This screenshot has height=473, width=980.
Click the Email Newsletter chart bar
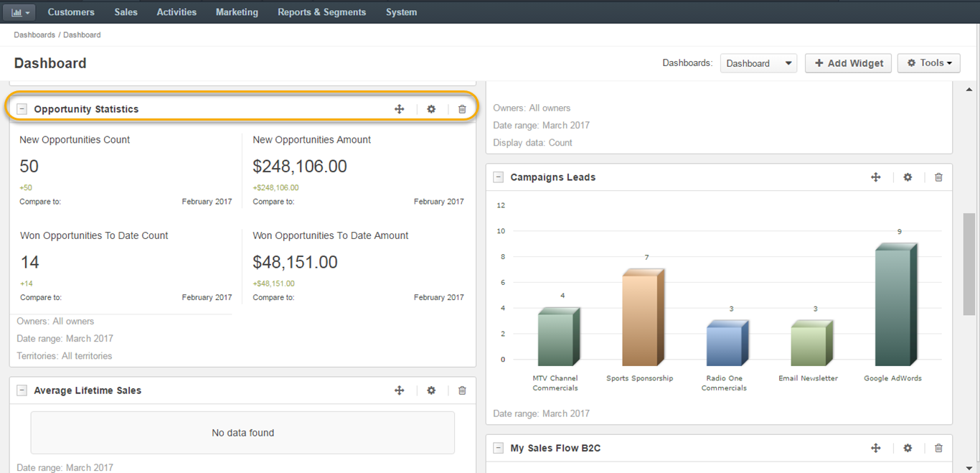click(x=811, y=344)
